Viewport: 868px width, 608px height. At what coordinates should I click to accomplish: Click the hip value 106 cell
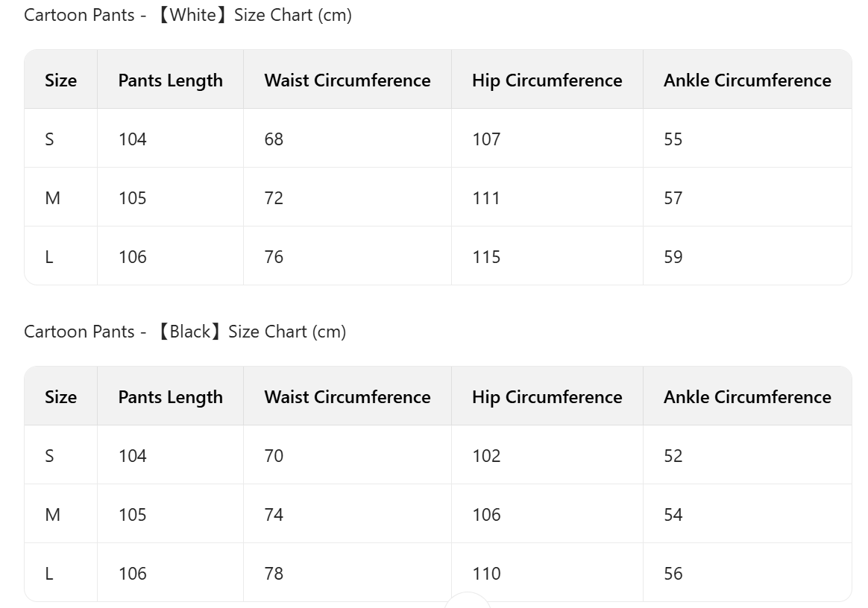click(486, 515)
